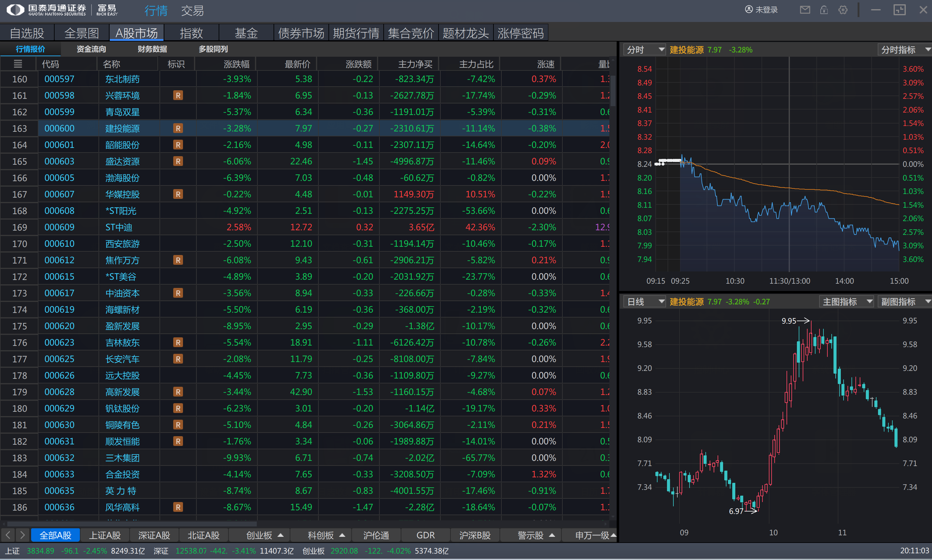Open the 主图指标 dropdown
The width and height of the screenshot is (932, 560).
pyautogui.click(x=846, y=302)
